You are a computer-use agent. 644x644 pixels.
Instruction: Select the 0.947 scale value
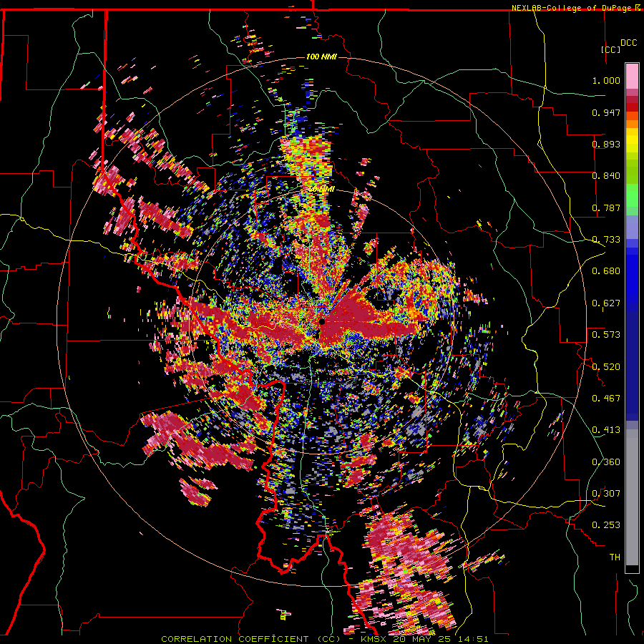pyautogui.click(x=606, y=112)
